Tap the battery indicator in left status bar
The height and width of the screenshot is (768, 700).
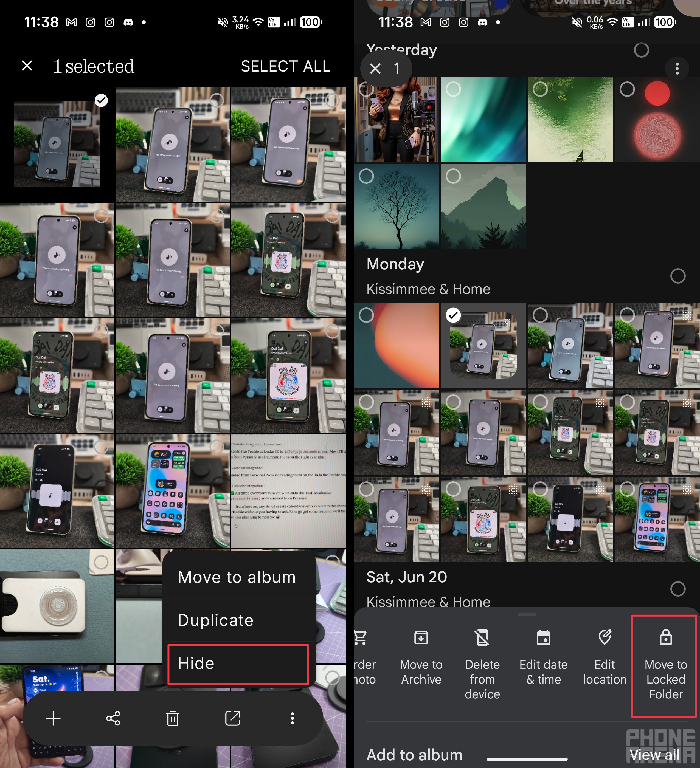coord(311,22)
